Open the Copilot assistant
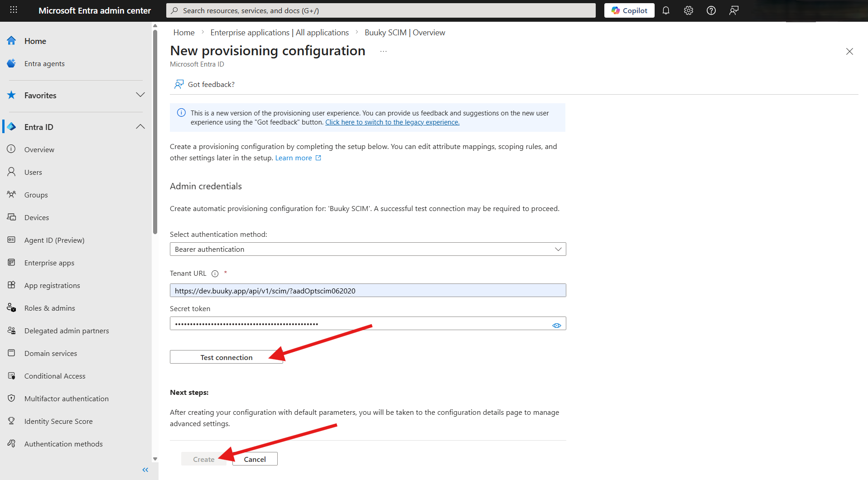This screenshot has width=868, height=480. tap(629, 10)
